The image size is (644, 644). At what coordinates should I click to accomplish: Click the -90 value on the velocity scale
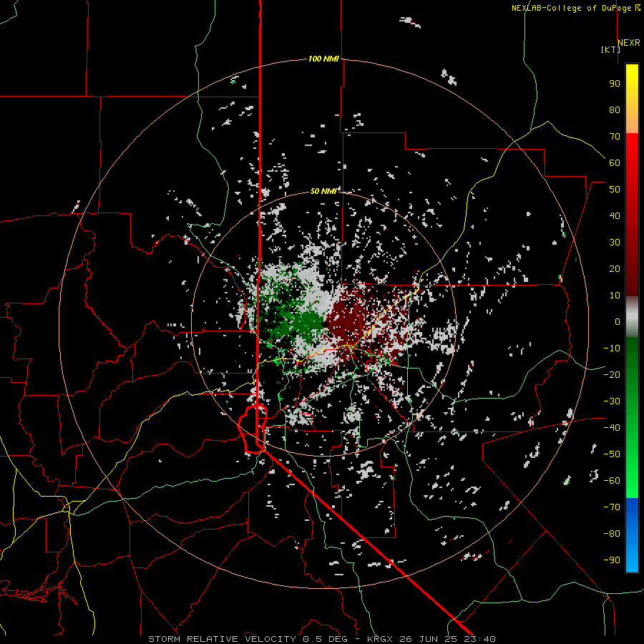coord(612,560)
